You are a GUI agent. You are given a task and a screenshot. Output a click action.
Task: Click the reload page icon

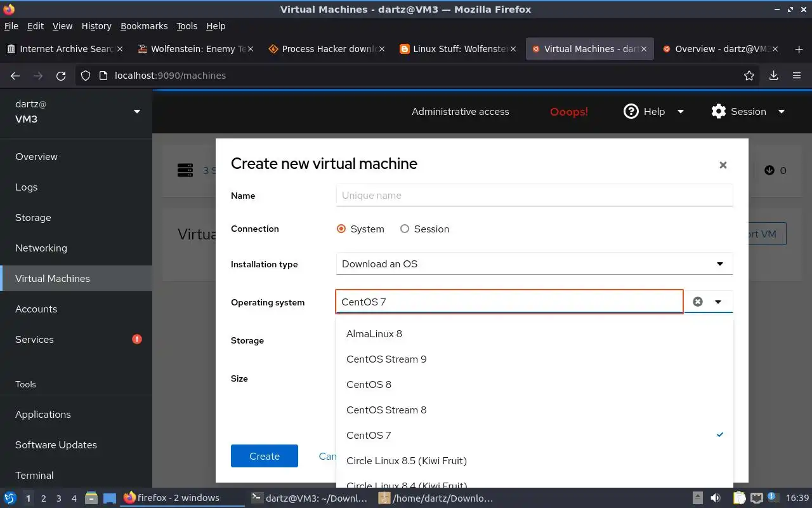point(61,76)
